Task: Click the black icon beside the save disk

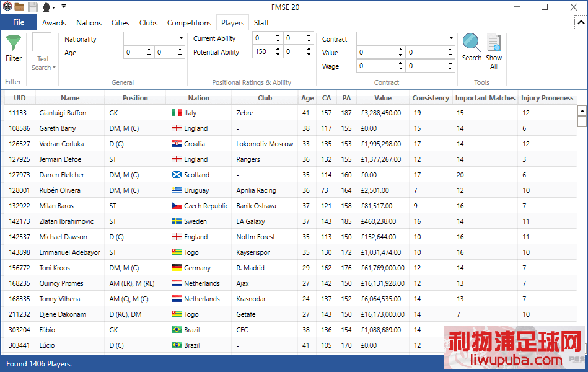Action: pyautogui.click(x=46, y=7)
